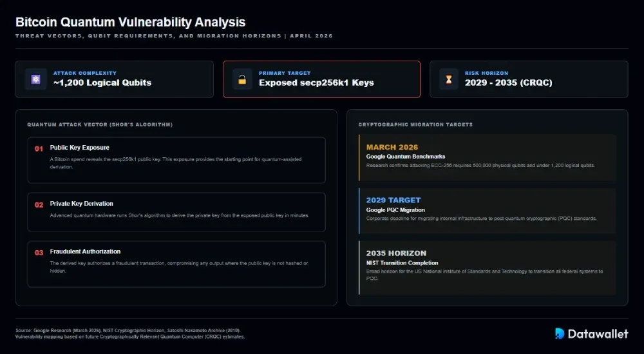Click the Datawallet brand name text
The image size is (644, 354).
[x=598, y=334]
